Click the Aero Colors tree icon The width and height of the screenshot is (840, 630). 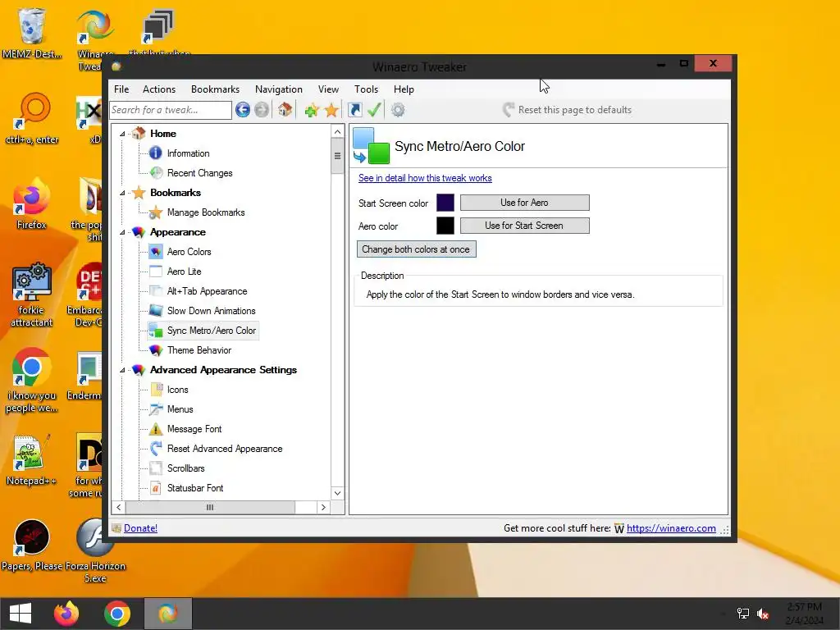point(156,252)
